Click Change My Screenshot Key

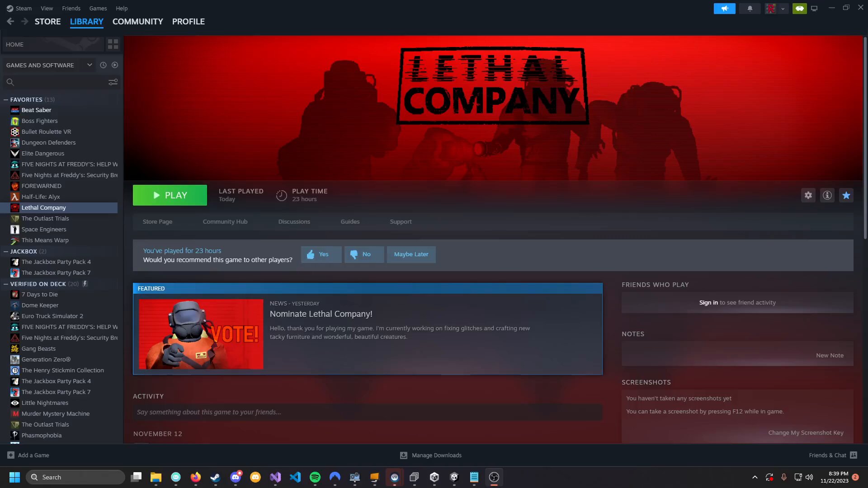tap(806, 432)
